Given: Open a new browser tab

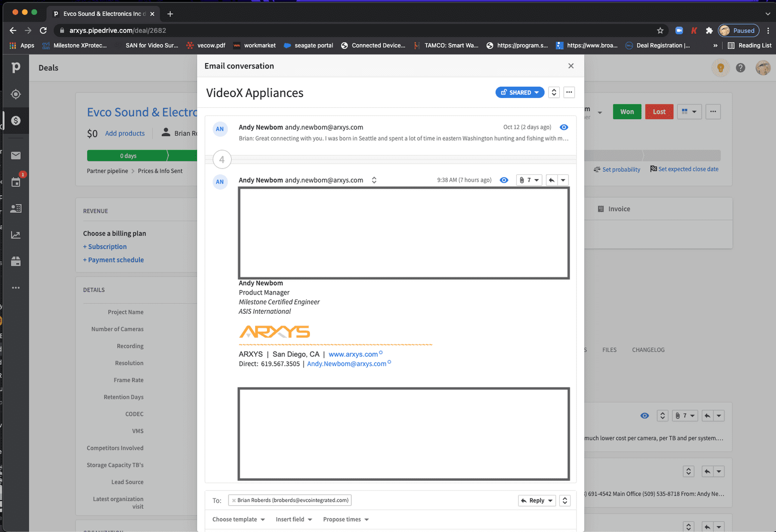Looking at the screenshot, I should [170, 14].
